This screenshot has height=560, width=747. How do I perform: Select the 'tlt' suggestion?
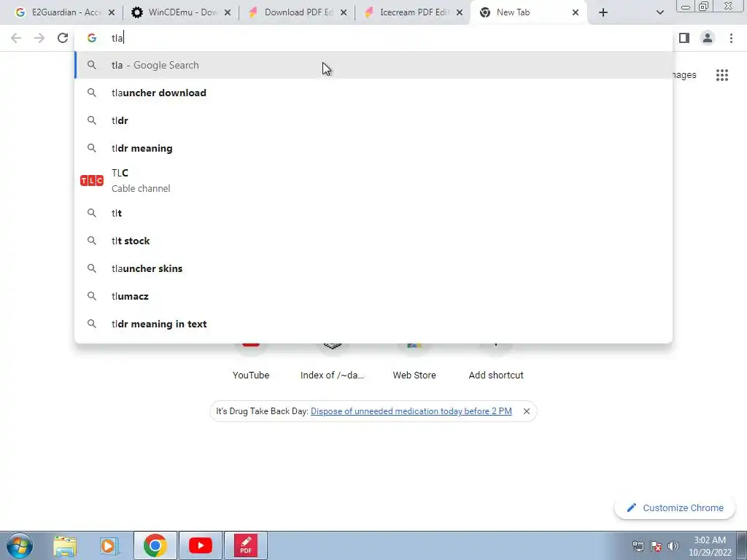373,213
